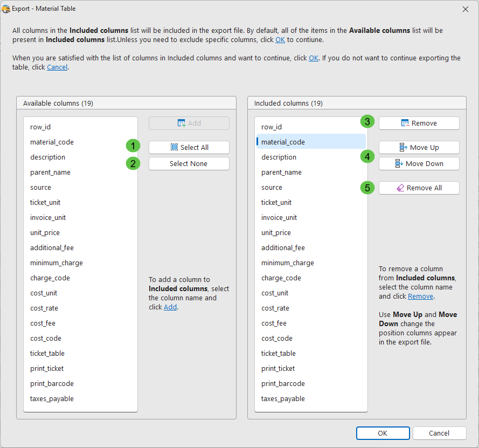The image size is (479, 448).
Task: Click the Select All button
Action: click(189, 147)
